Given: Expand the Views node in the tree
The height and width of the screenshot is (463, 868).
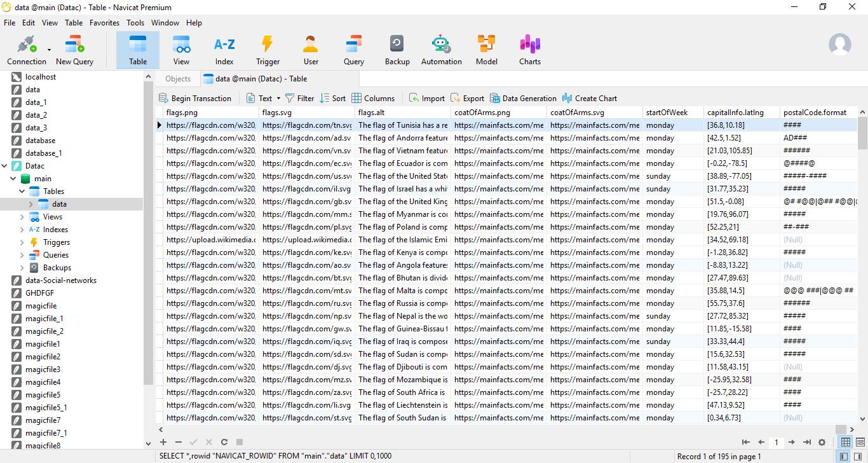Looking at the screenshot, I should [x=22, y=217].
